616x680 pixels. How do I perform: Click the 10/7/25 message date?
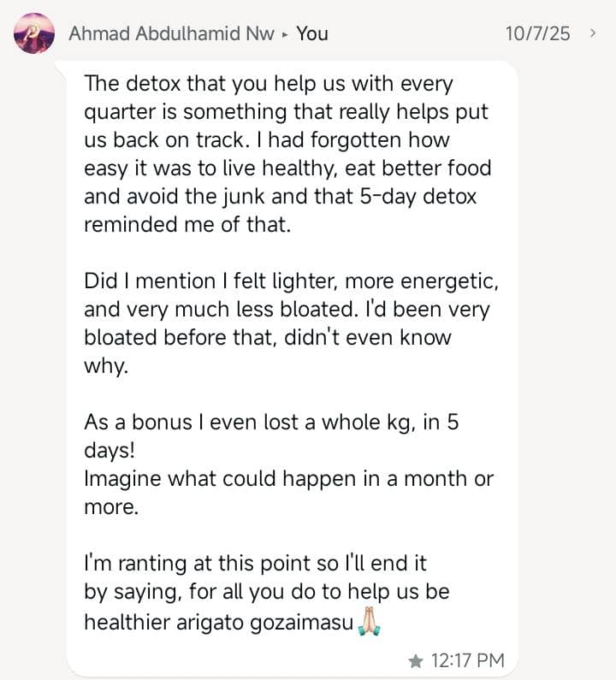tap(537, 34)
